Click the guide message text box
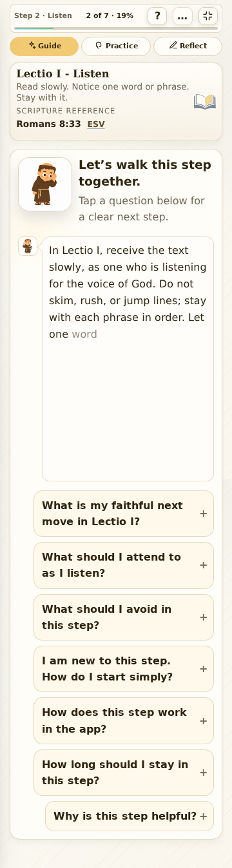The width and height of the screenshot is (232, 868). tap(128, 359)
